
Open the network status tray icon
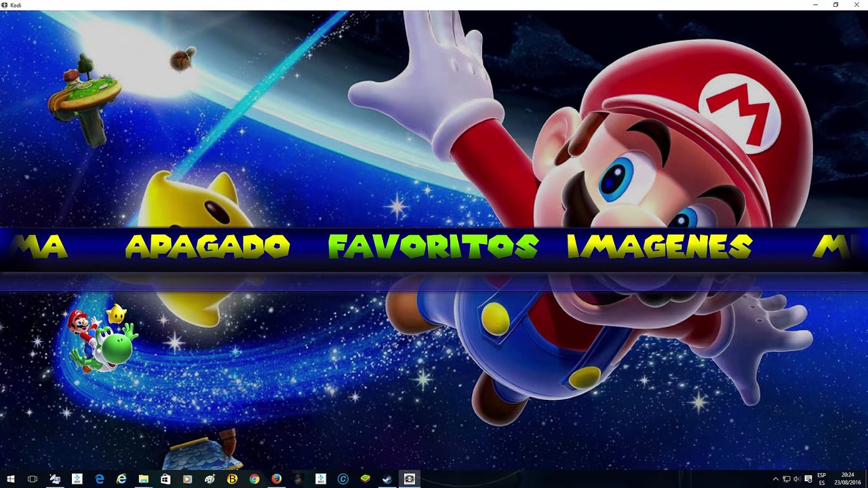point(787,479)
